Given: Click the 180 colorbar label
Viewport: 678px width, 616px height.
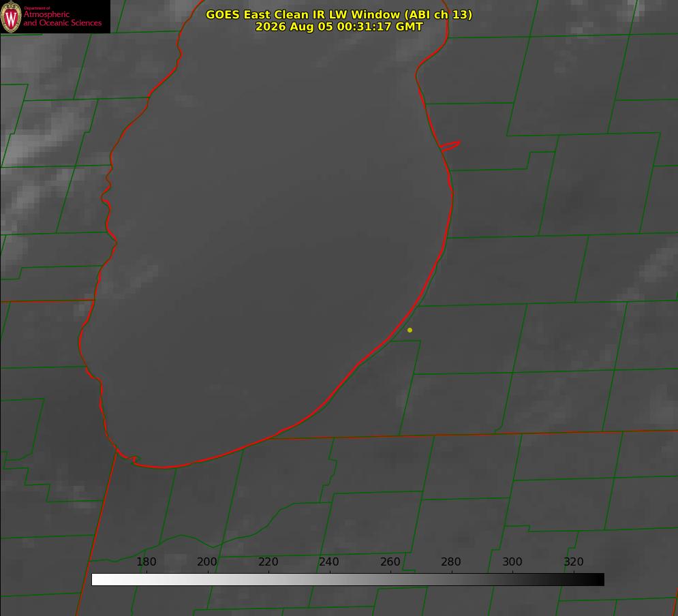Looking at the screenshot, I should 146,561.
